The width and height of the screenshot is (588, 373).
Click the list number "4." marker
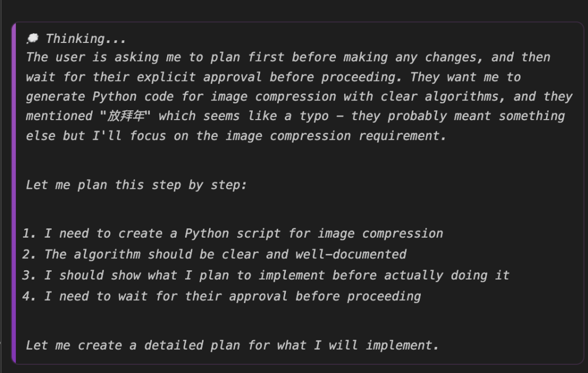tap(29, 296)
